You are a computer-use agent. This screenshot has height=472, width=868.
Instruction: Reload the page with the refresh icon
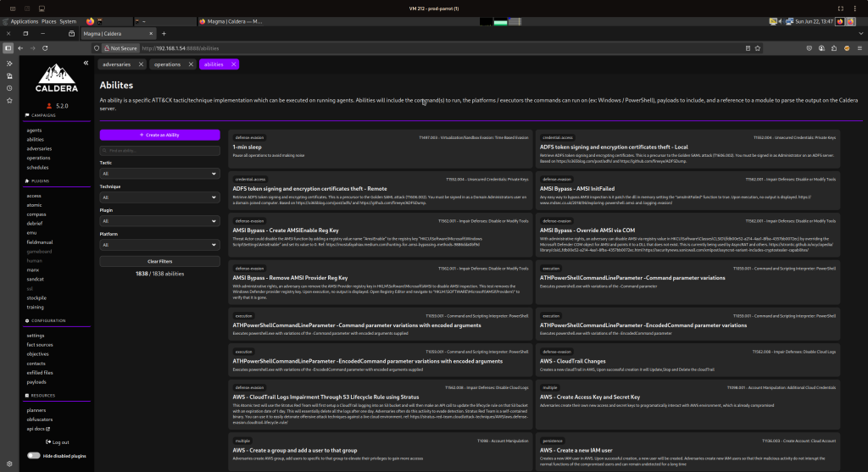[x=45, y=48]
